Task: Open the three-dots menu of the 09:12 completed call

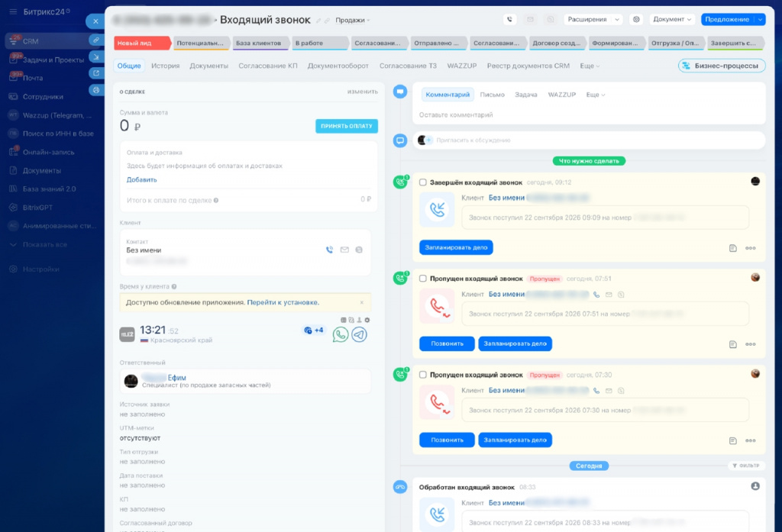Action: click(x=751, y=248)
